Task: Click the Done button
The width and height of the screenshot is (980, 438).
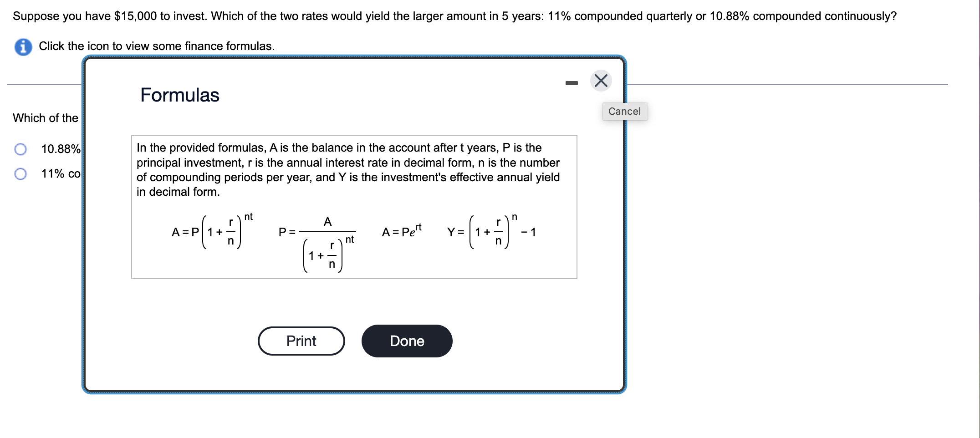Action: coord(407,341)
